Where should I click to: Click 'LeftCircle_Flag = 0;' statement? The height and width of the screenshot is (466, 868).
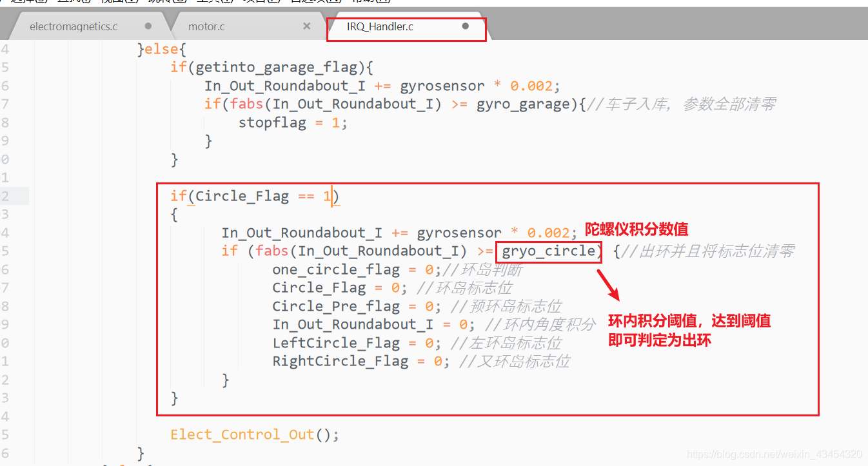click(x=356, y=343)
